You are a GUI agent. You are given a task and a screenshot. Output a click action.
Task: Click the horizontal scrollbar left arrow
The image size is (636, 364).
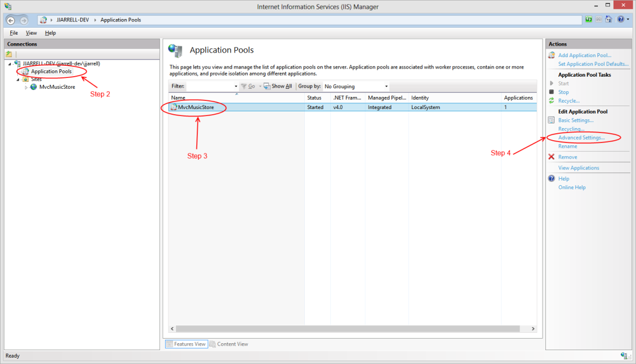173,329
